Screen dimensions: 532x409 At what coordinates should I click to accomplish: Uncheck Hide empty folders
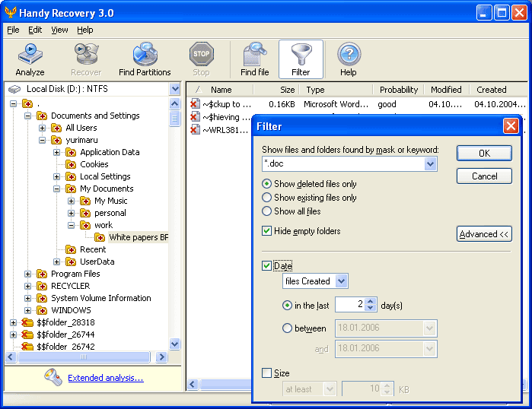pos(266,231)
